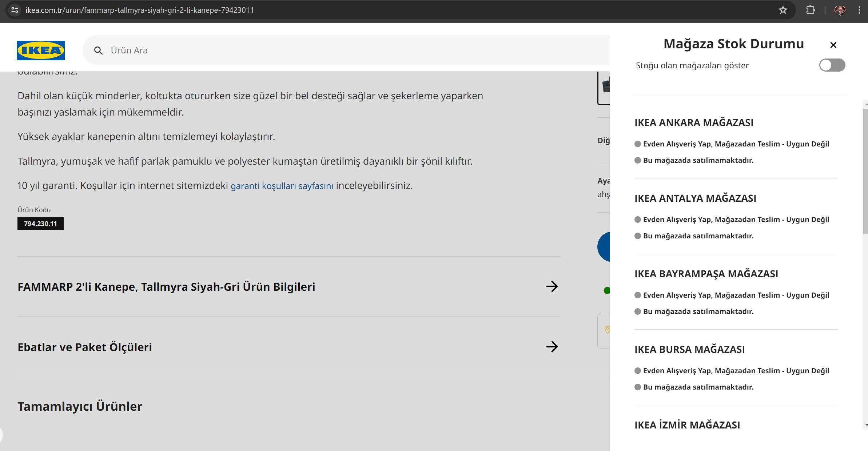
Task: Click the Tamamlayıcı Ürünler heading
Action: coord(80,406)
